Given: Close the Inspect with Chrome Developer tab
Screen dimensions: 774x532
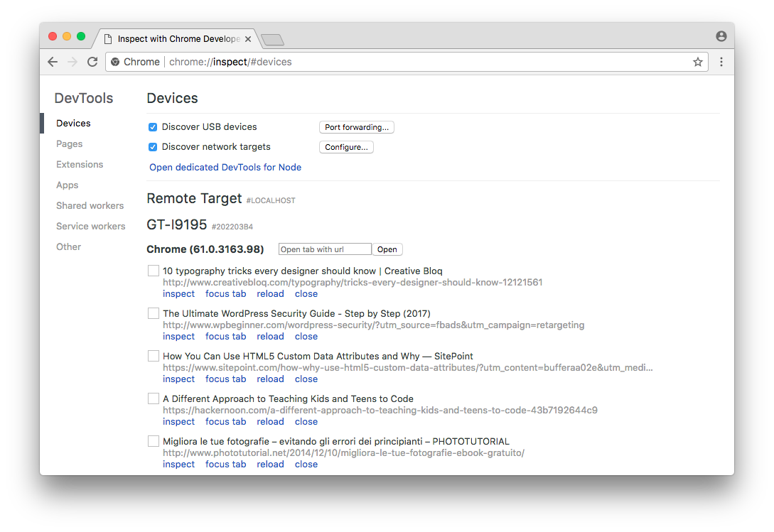Looking at the screenshot, I should click(x=248, y=39).
